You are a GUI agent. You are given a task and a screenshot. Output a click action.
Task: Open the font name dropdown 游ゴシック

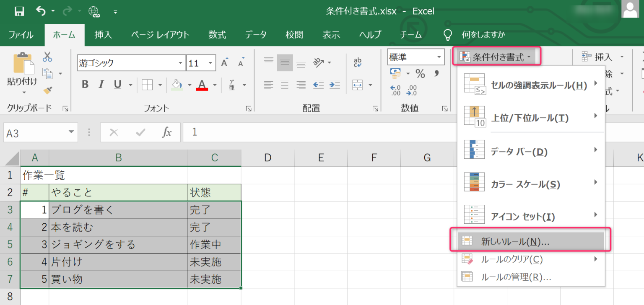(180, 63)
